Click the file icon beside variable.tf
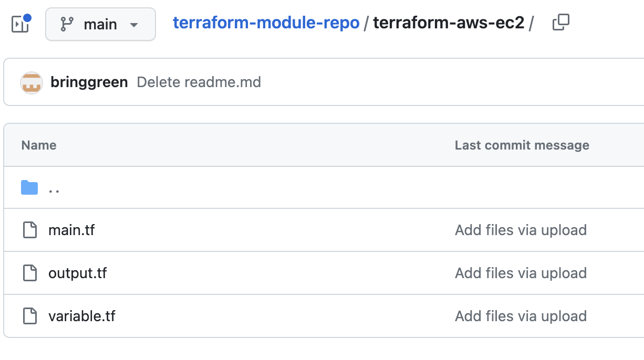Screen dimensions: 644x360 pyautogui.click(x=30, y=316)
